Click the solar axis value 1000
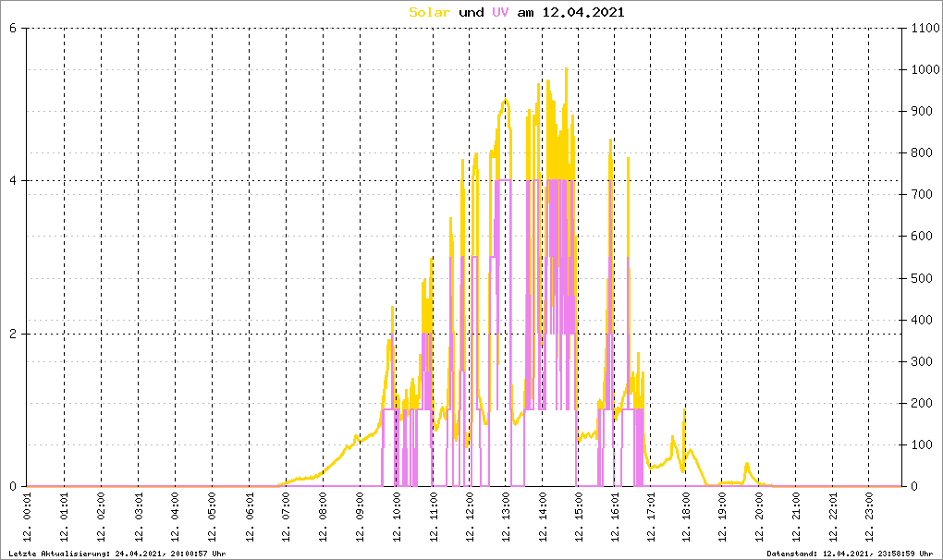 [x=925, y=69]
